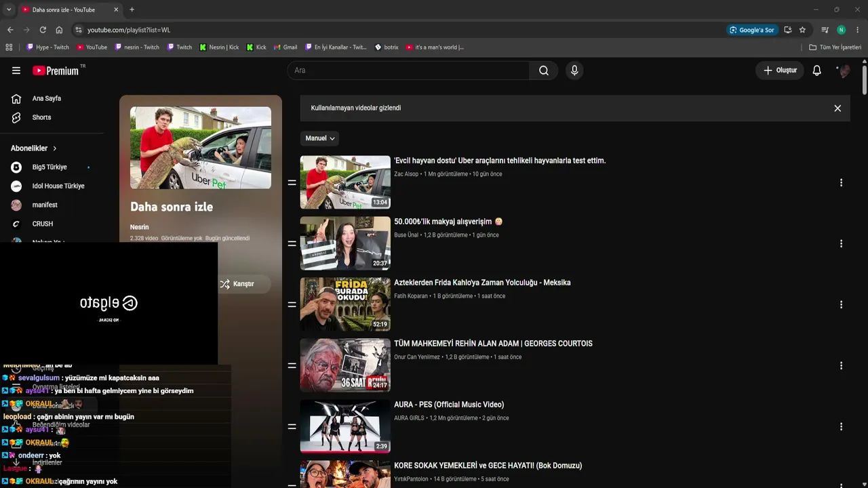
Task: Bookmark this page with the star icon
Action: click(802, 30)
